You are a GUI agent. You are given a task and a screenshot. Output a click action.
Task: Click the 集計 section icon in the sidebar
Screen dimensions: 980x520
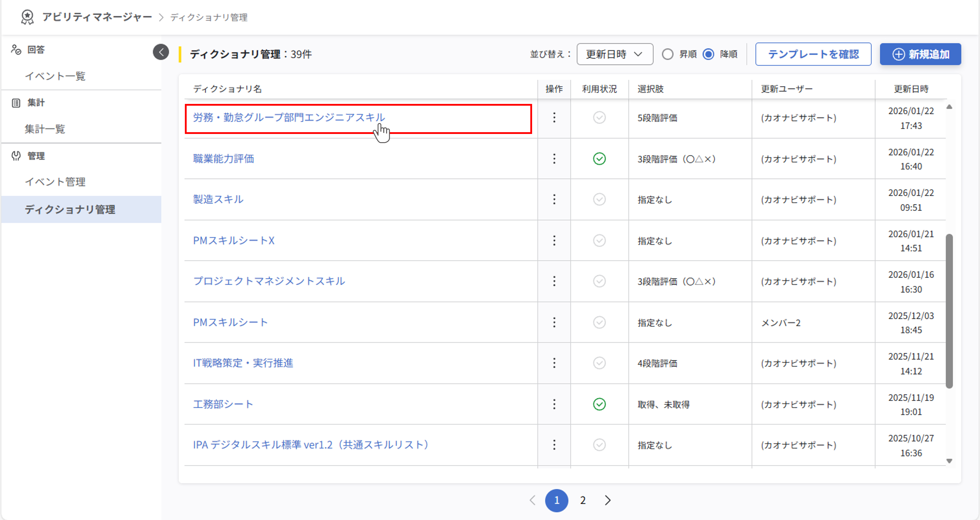click(x=16, y=102)
